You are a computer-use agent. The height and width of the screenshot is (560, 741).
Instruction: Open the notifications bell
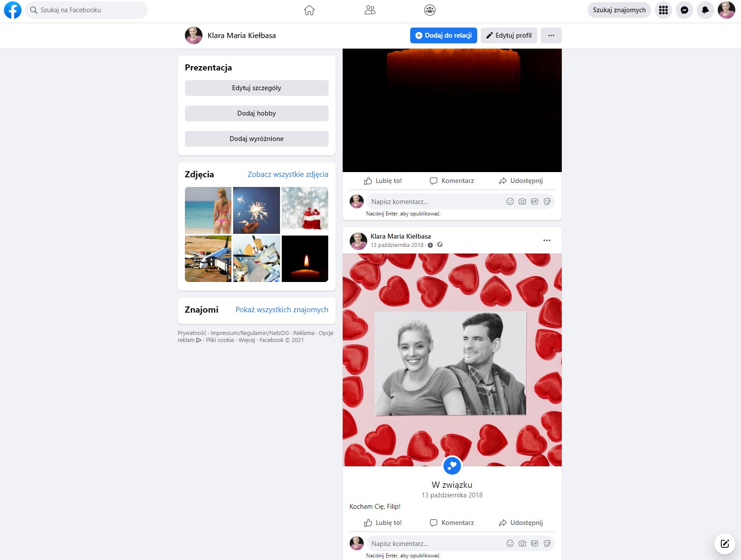[x=705, y=10]
